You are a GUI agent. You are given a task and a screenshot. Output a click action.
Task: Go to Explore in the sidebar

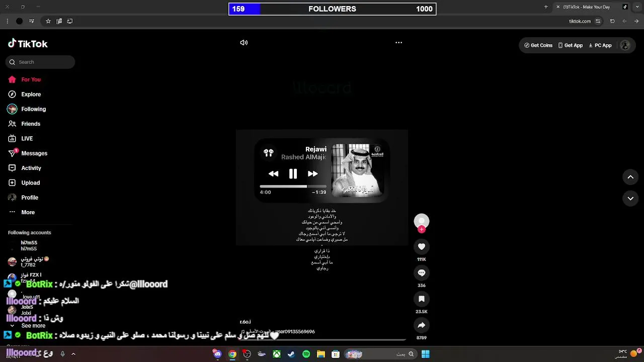(x=31, y=94)
